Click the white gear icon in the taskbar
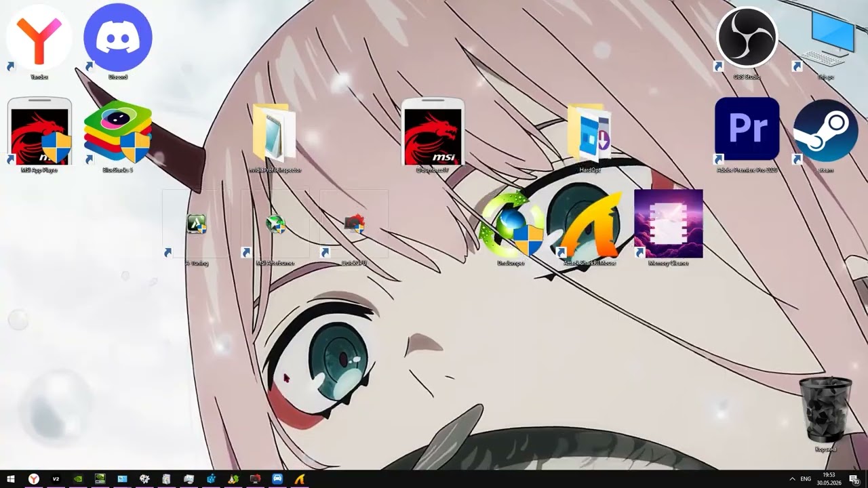868x488 pixels. click(144, 479)
